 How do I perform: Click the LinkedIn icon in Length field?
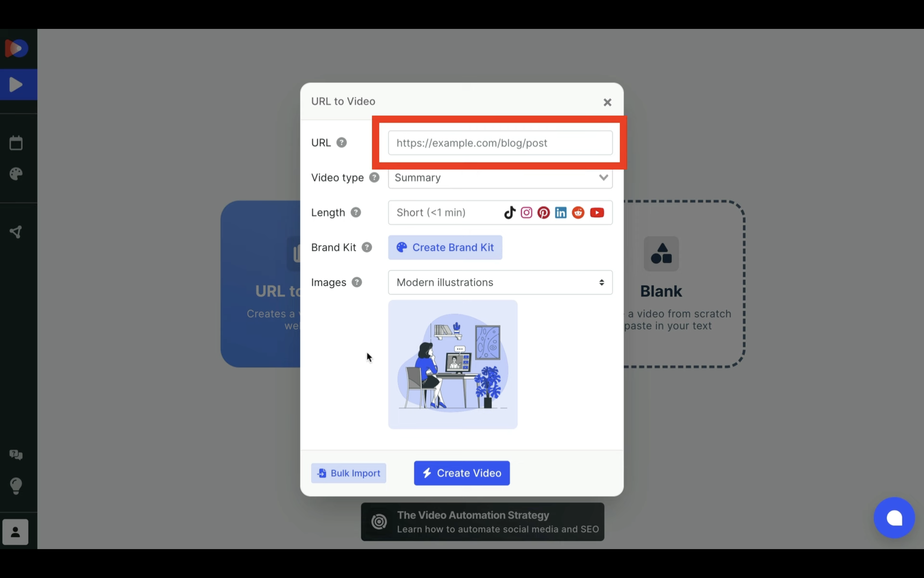560,213
